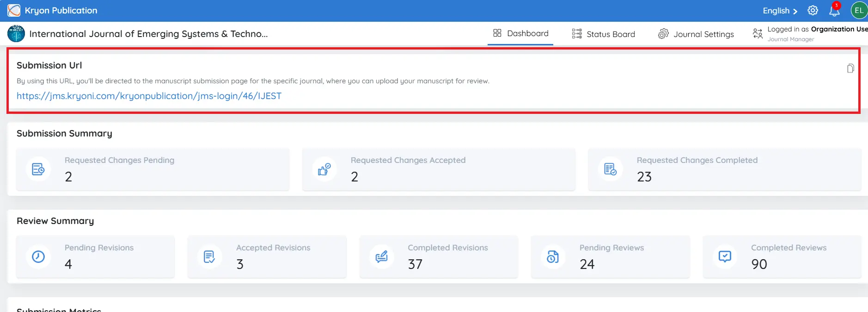Open the Completed Reviews card
868x312 pixels.
[x=782, y=257]
